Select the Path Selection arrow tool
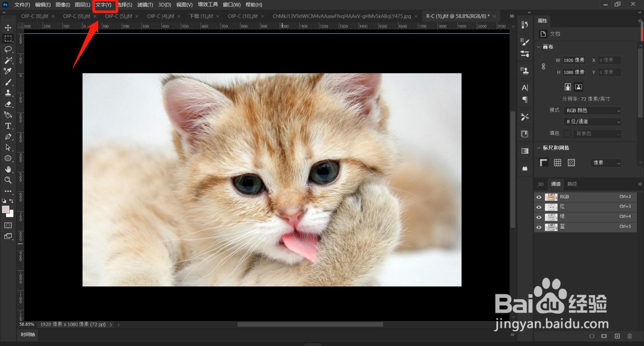644x346 pixels. click(8, 148)
